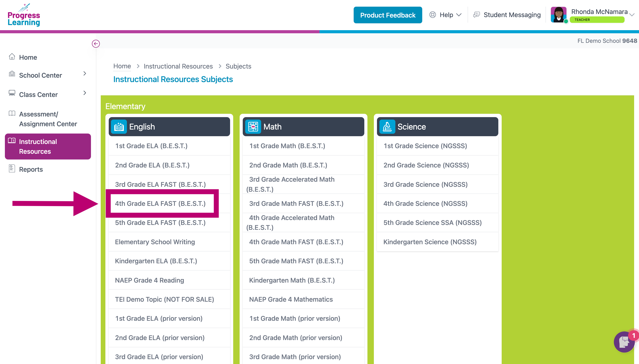
Task: Click Instructional Resources breadcrumb link
Action: coord(178,66)
